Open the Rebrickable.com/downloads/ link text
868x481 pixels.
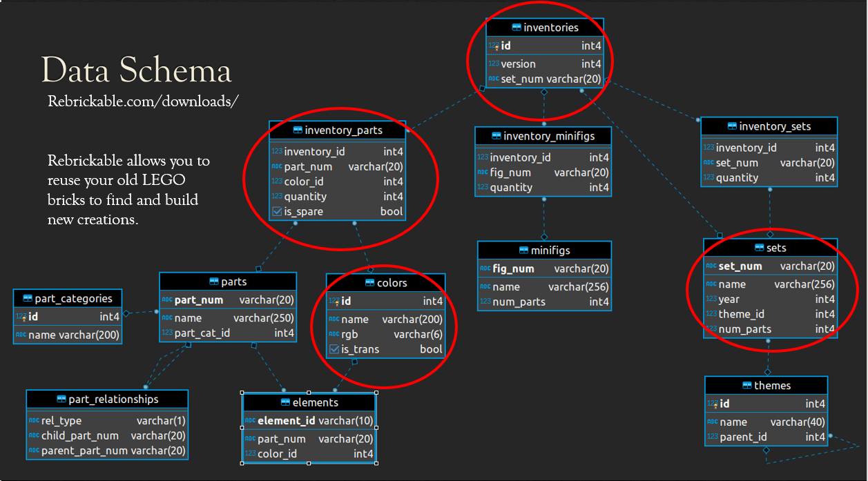[x=143, y=101]
